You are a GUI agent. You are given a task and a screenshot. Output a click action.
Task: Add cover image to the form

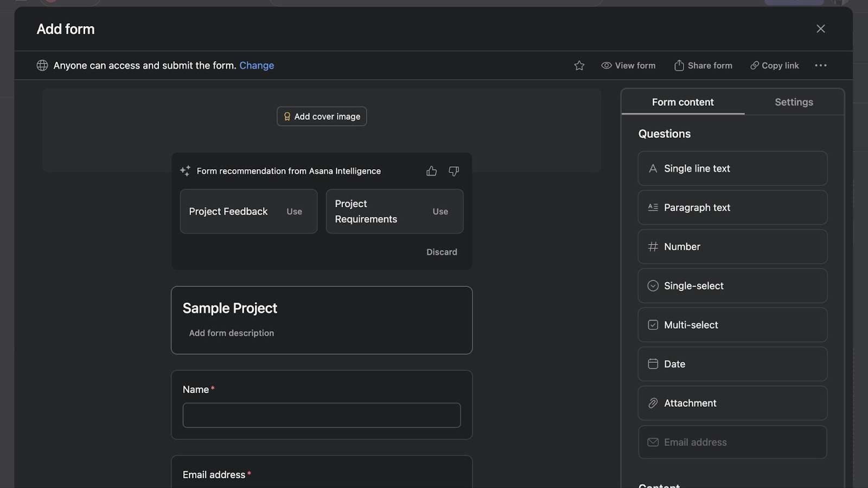[322, 117]
